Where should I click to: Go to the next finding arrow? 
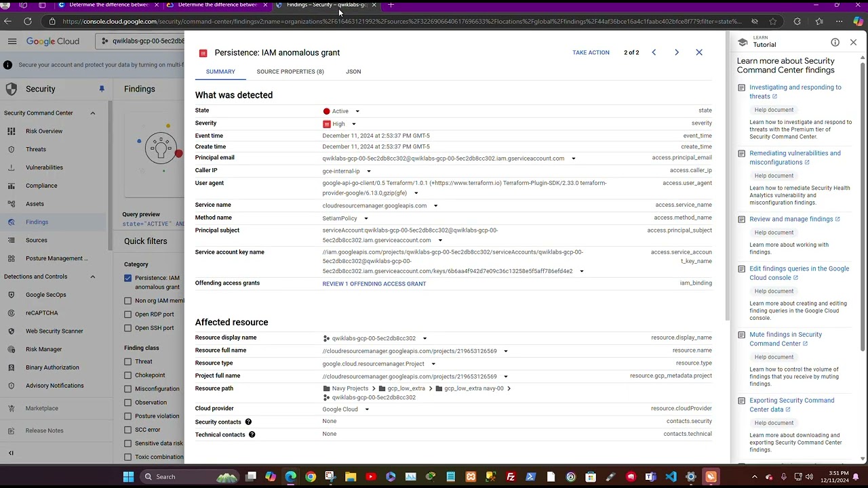pos(676,52)
